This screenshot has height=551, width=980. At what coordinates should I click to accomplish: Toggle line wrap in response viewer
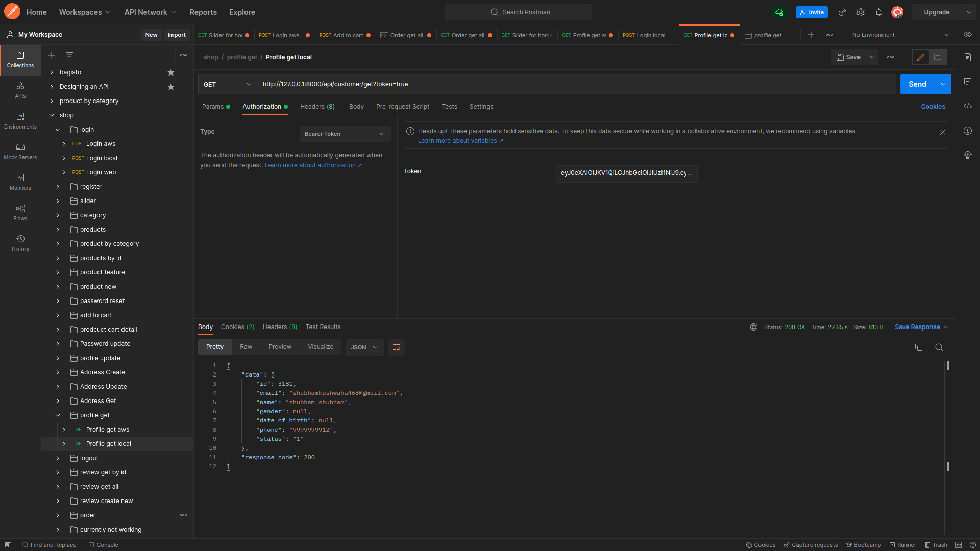(x=397, y=347)
